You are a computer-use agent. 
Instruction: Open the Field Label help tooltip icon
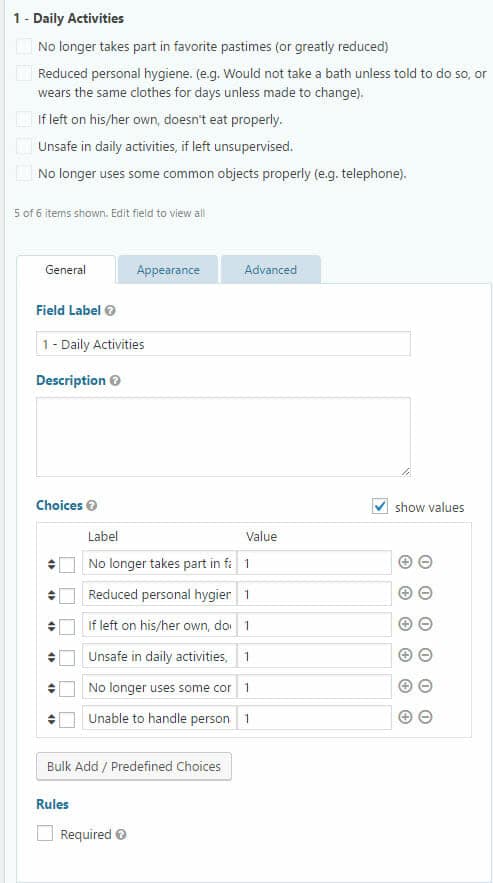pyautogui.click(x=110, y=310)
